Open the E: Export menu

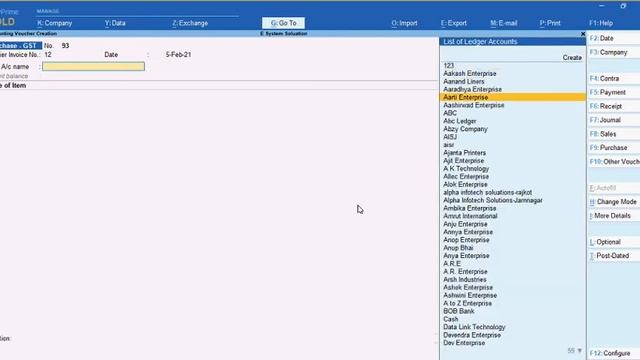(x=453, y=23)
